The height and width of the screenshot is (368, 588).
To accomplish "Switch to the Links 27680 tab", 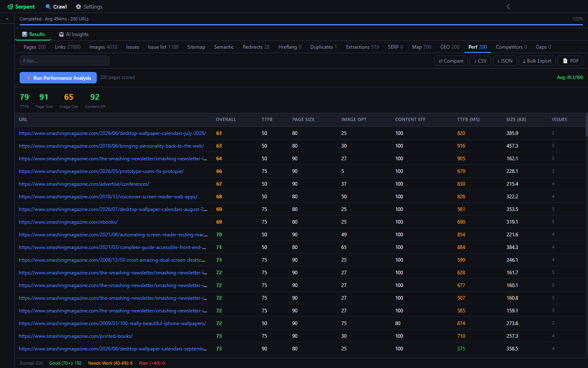I will click(x=68, y=47).
